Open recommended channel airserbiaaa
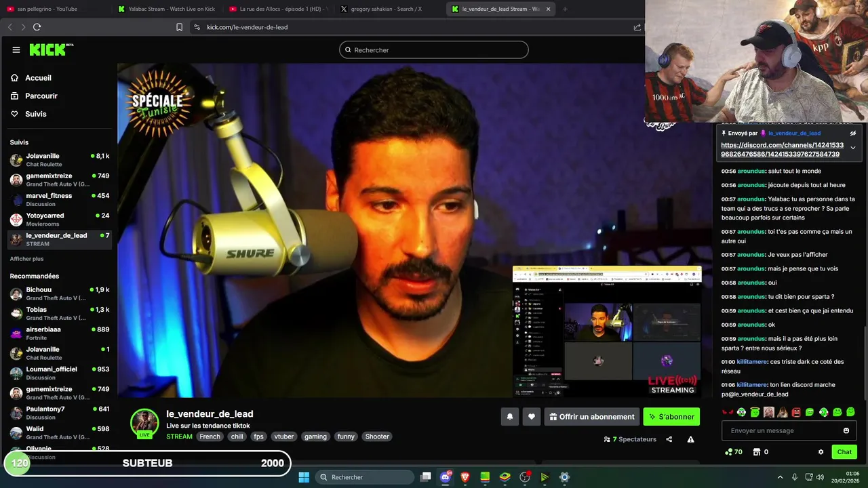 60,333
